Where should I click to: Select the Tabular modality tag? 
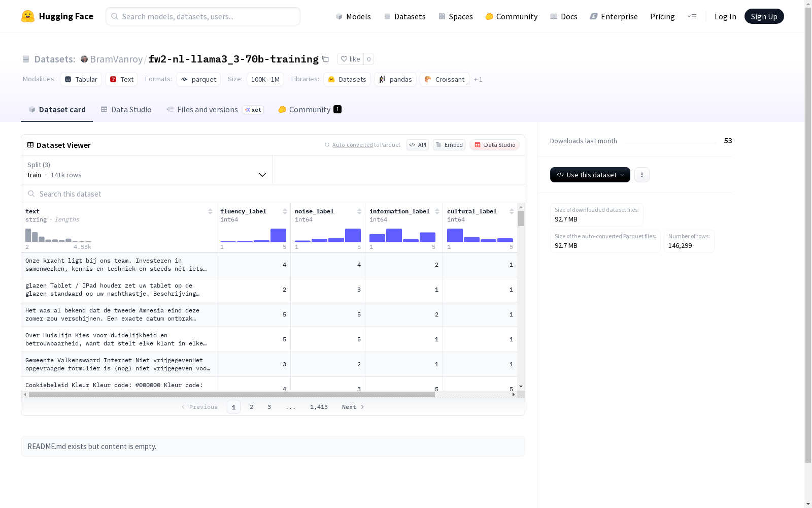point(81,79)
